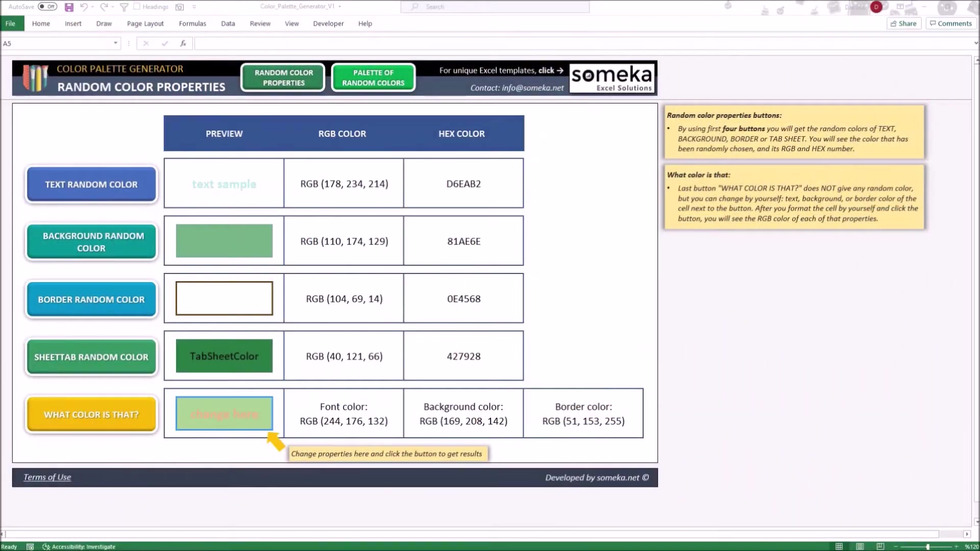Check Accessibility: Investigate in status bar
The image size is (980, 551).
pos(79,546)
